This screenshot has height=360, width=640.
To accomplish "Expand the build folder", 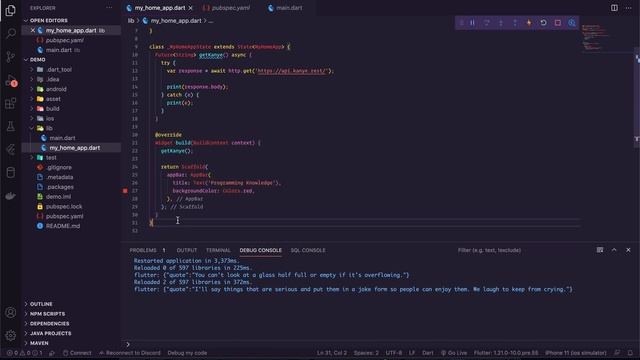I will pos(32,109).
